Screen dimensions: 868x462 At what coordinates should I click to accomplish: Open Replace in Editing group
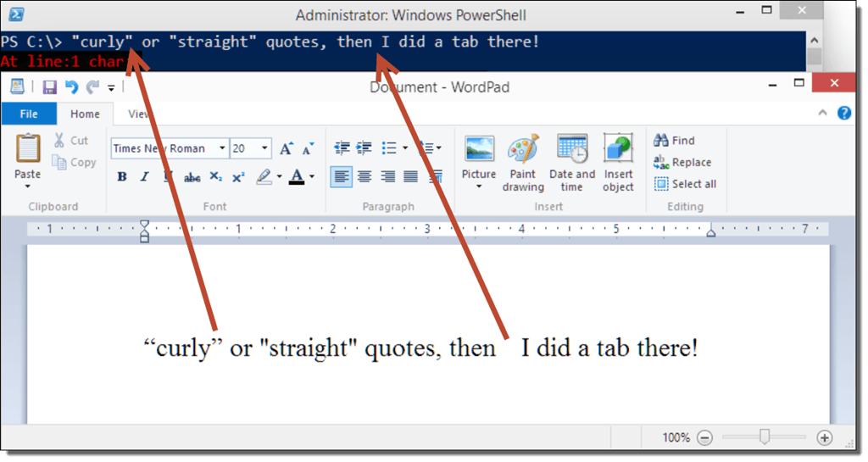(x=682, y=162)
